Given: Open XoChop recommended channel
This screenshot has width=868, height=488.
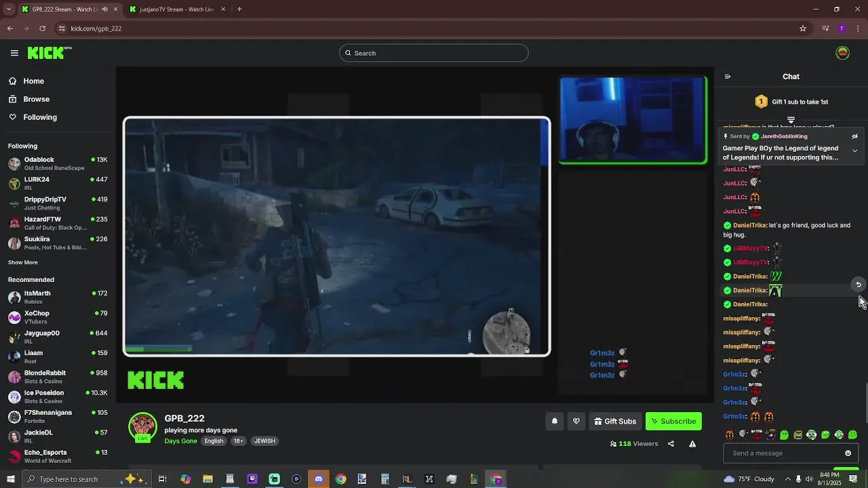Looking at the screenshot, I should point(58,317).
